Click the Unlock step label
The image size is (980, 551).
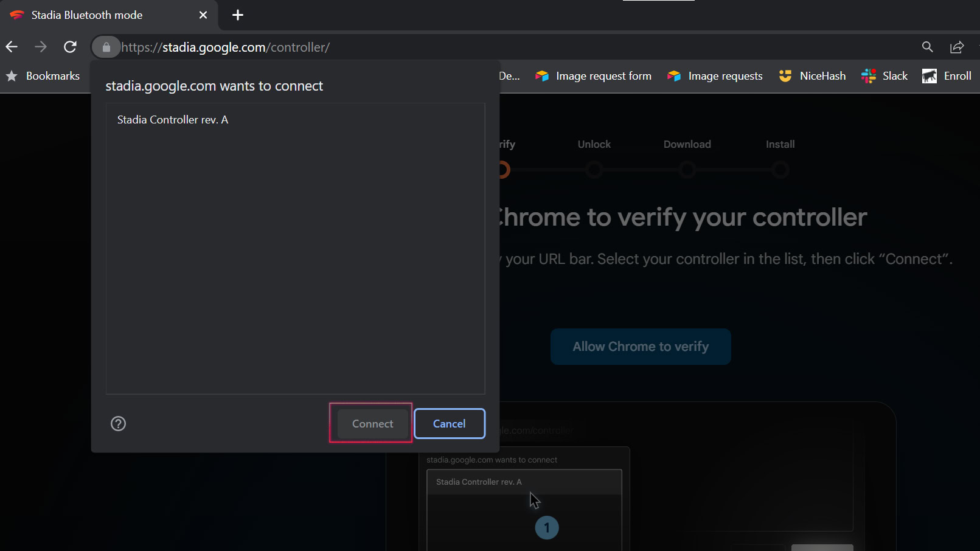(594, 144)
